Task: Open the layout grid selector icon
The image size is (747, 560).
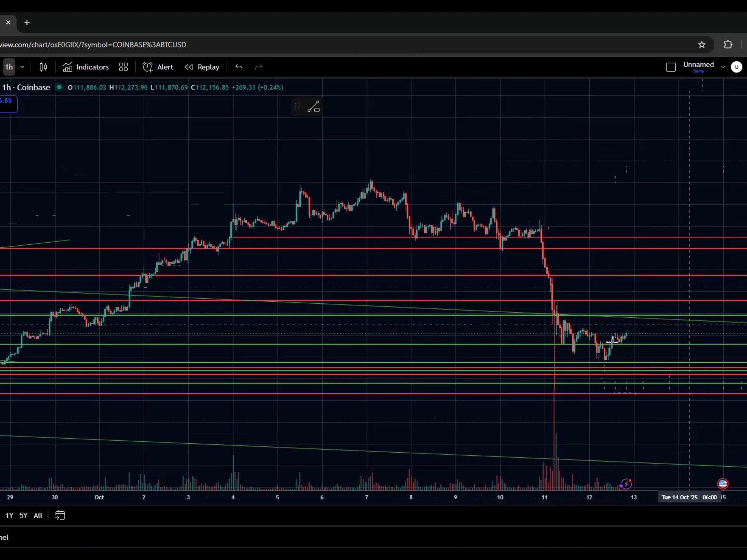Action: 123,67
